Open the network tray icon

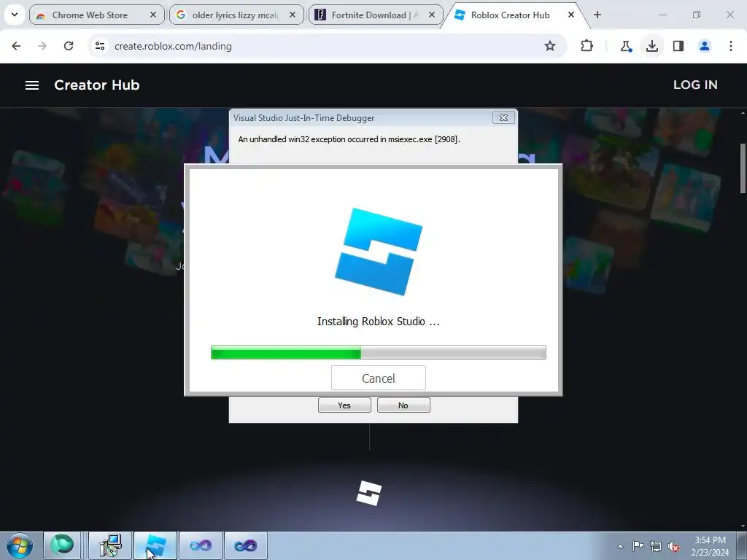point(656,546)
